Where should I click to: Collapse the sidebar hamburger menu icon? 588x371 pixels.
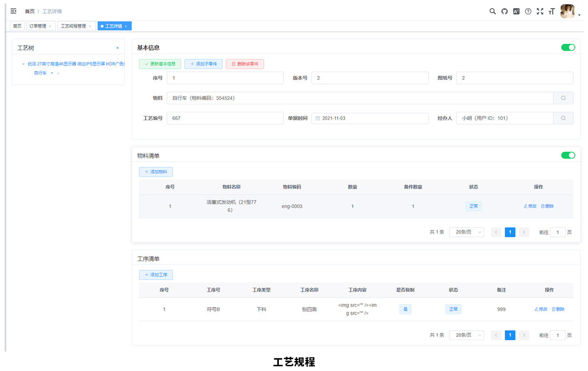click(13, 11)
